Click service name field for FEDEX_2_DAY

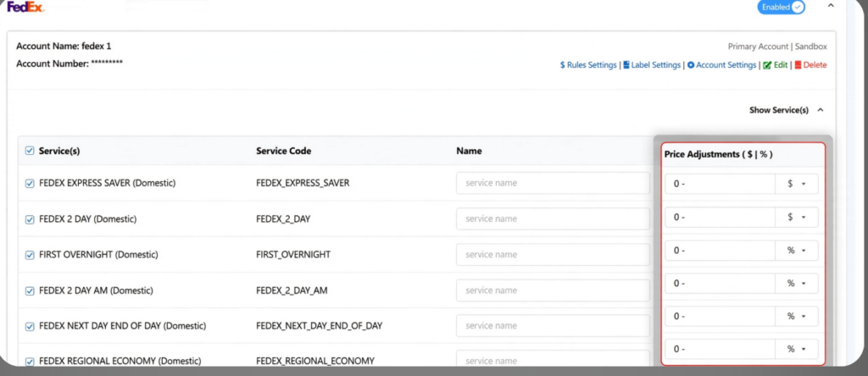tap(553, 219)
